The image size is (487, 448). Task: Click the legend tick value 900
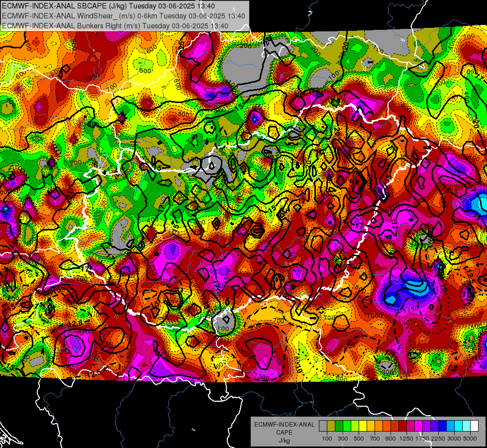(390, 439)
